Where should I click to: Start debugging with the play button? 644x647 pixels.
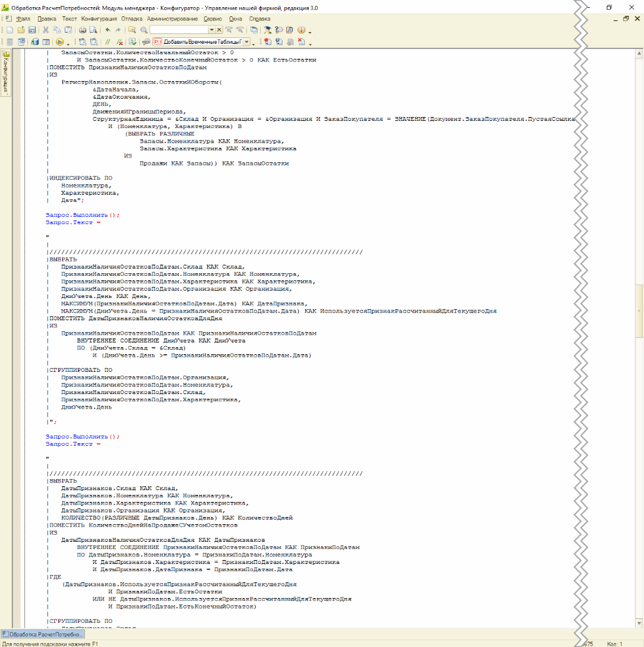[x=59, y=42]
